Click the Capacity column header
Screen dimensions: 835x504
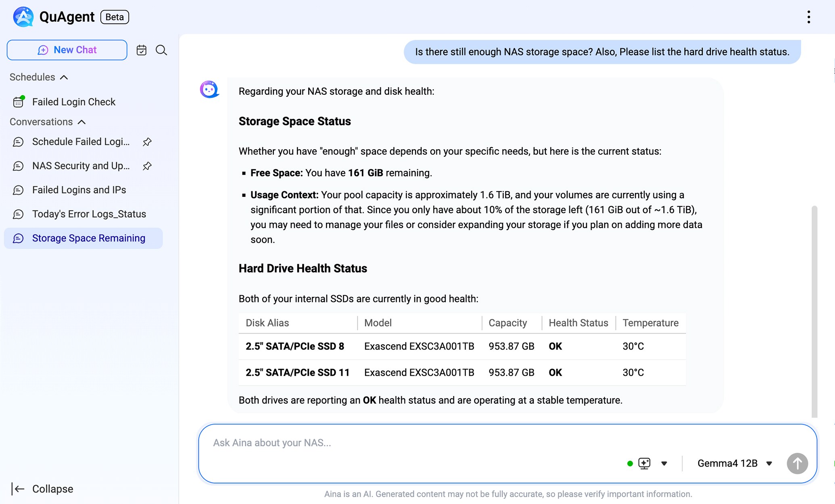point(507,323)
